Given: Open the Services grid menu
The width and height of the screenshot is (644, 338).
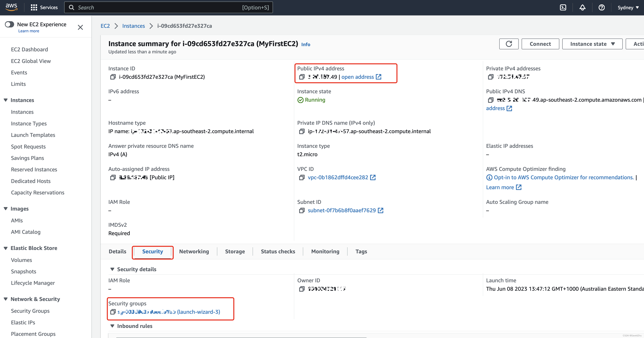Looking at the screenshot, I should tap(44, 8).
